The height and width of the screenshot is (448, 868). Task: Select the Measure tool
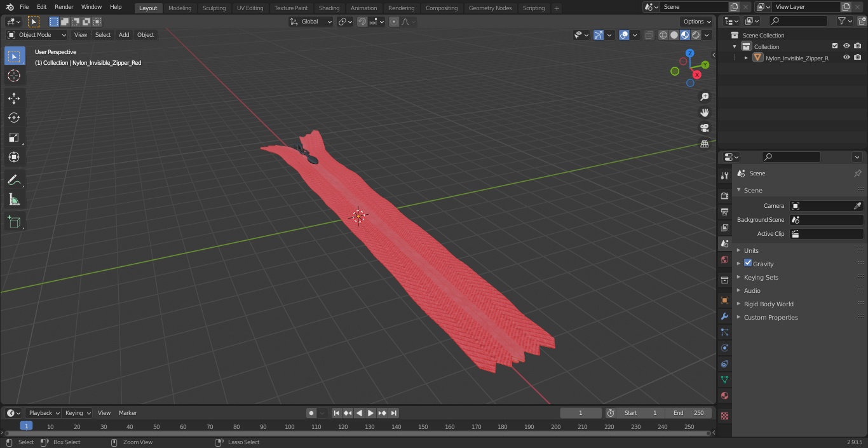(x=14, y=200)
